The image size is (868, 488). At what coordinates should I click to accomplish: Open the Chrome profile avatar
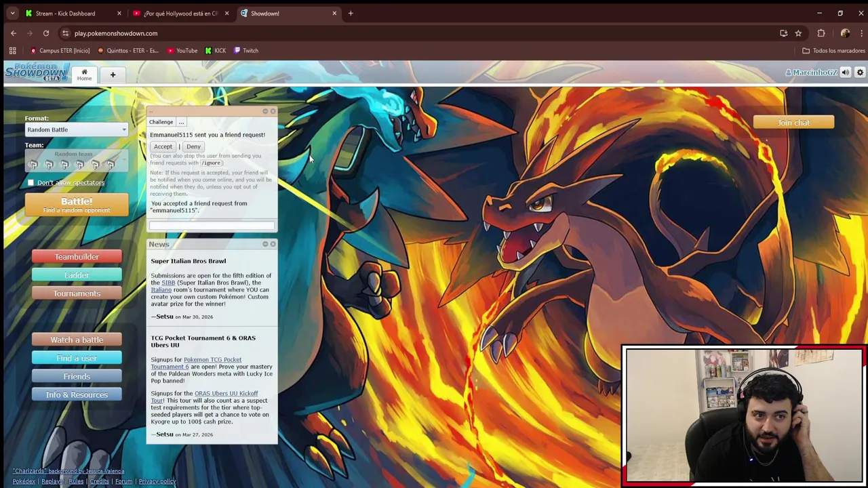click(845, 33)
